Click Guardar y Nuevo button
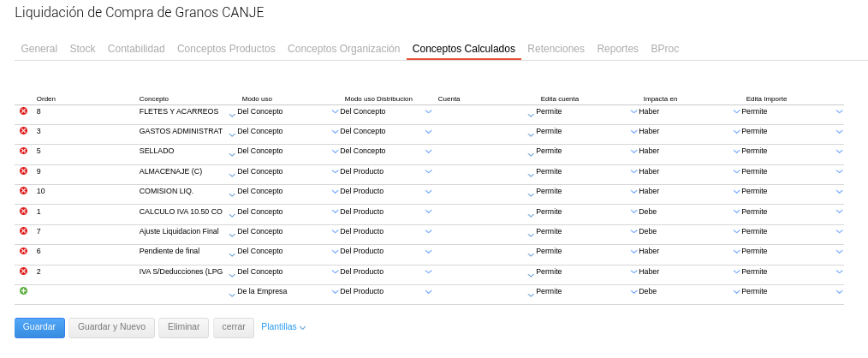Screen dimensions: 868x358 click(111, 327)
